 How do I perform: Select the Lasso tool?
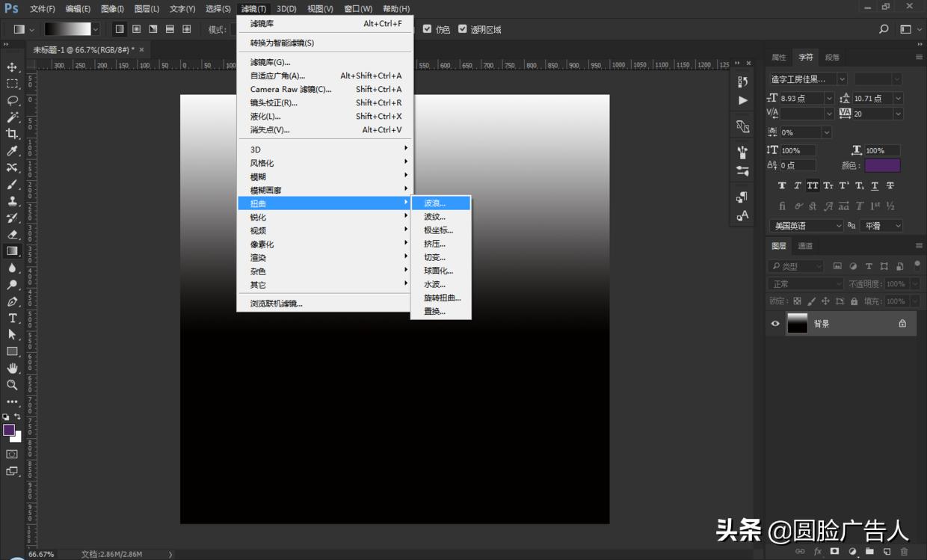point(12,100)
